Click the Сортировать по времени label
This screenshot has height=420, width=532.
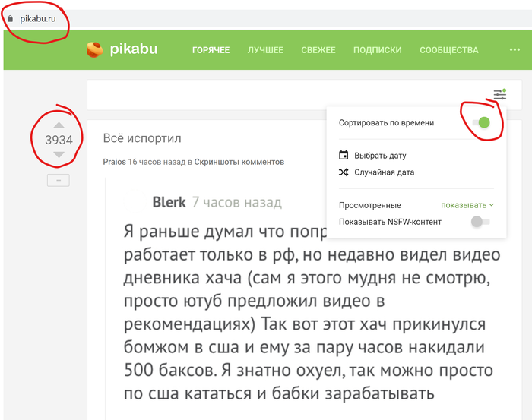pos(386,123)
